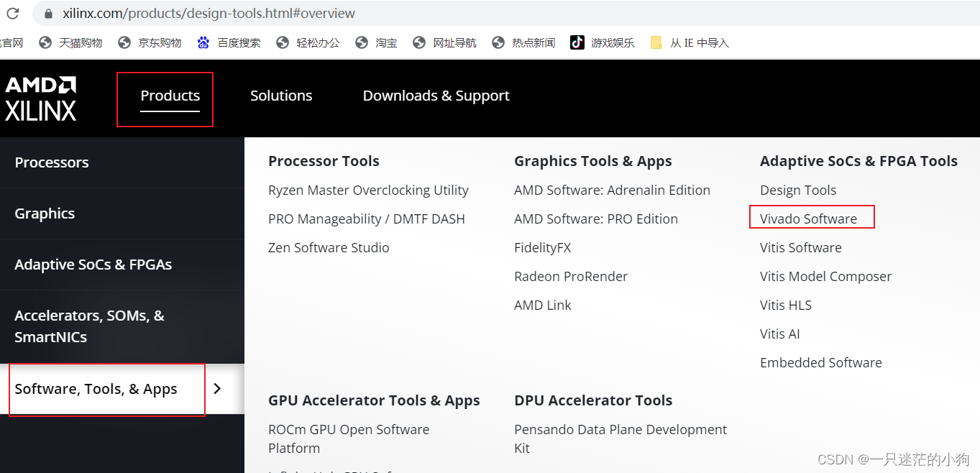Viewport: 980px width, 473px height.
Task: Reload the page with the refresh icon
Action: (13, 13)
